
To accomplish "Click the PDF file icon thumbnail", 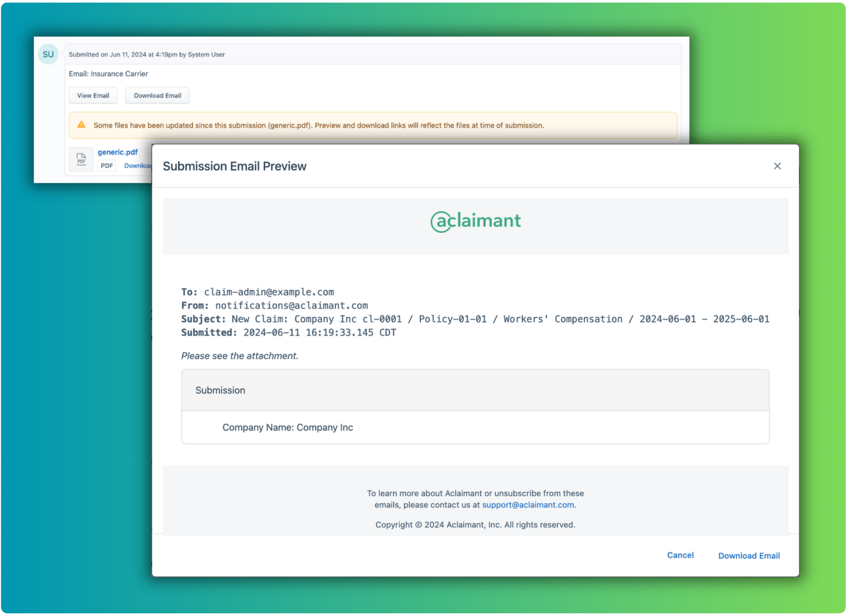I will [x=81, y=159].
